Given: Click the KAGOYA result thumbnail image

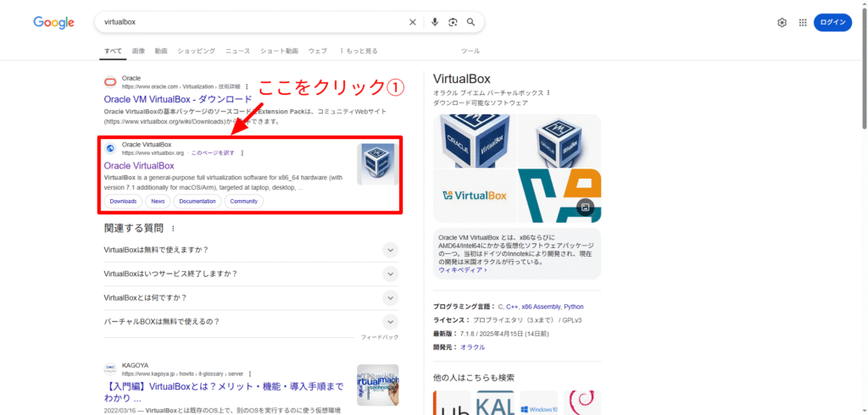Looking at the screenshot, I should click(377, 385).
